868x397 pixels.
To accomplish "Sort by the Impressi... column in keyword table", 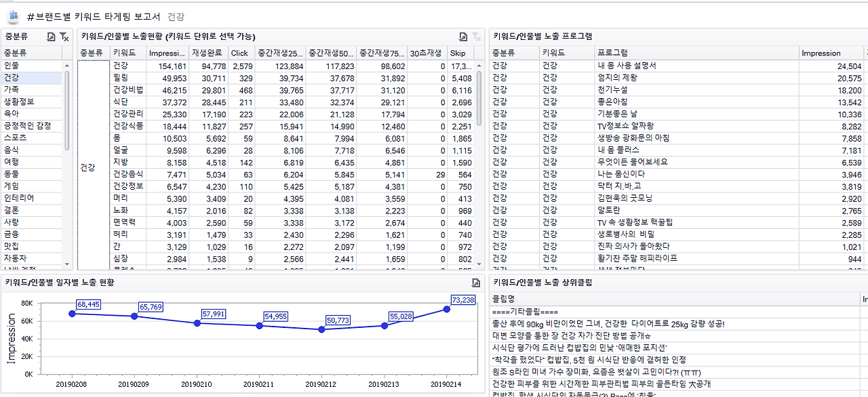I will point(167,53).
